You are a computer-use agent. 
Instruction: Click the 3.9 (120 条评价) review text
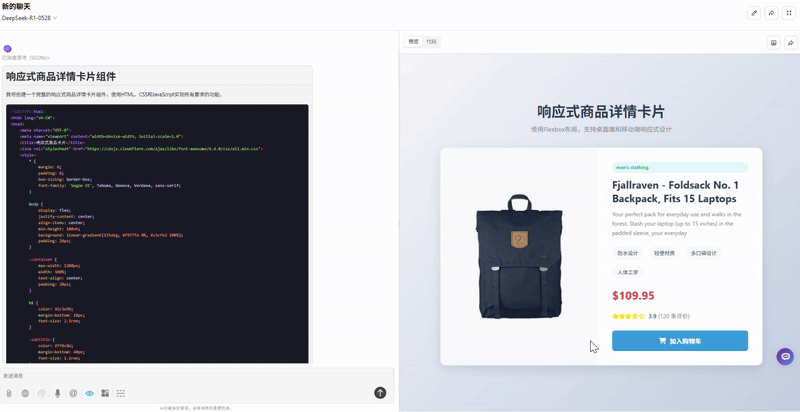coord(669,316)
